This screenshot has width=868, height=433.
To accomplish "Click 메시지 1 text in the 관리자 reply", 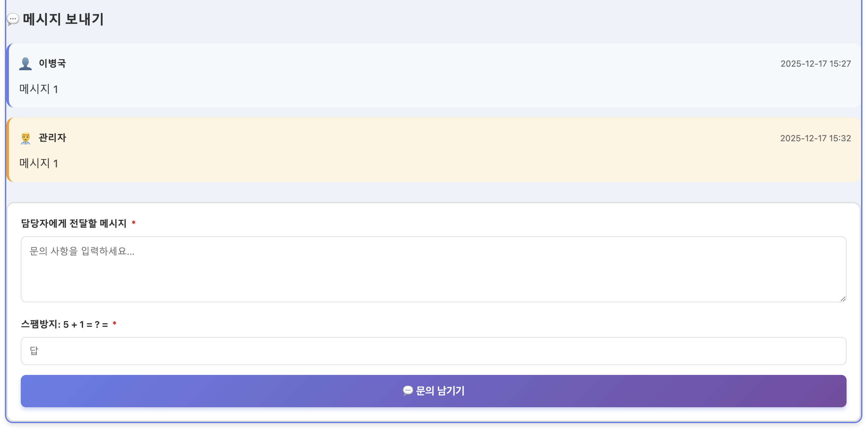I will tap(38, 164).
